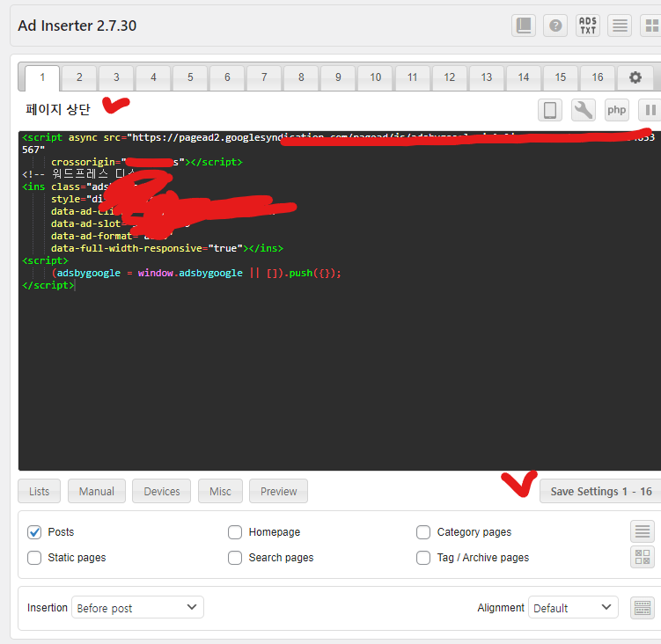This screenshot has height=644, width=661.
Task: Switch to block tab 12
Action: click(450, 77)
